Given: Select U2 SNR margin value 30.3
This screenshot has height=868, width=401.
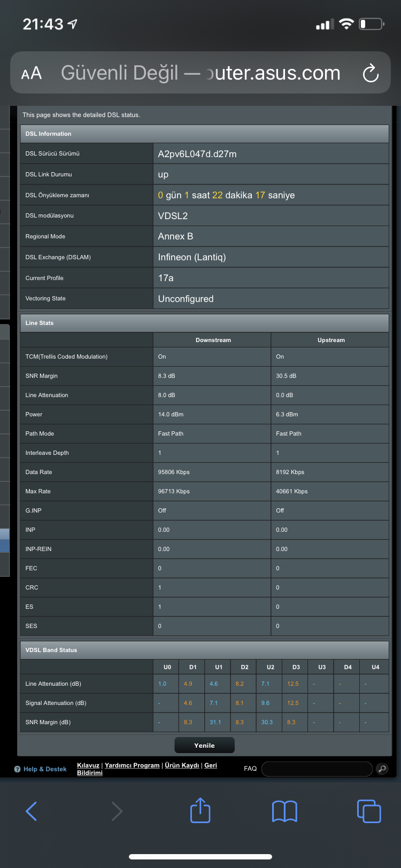Looking at the screenshot, I should (267, 722).
